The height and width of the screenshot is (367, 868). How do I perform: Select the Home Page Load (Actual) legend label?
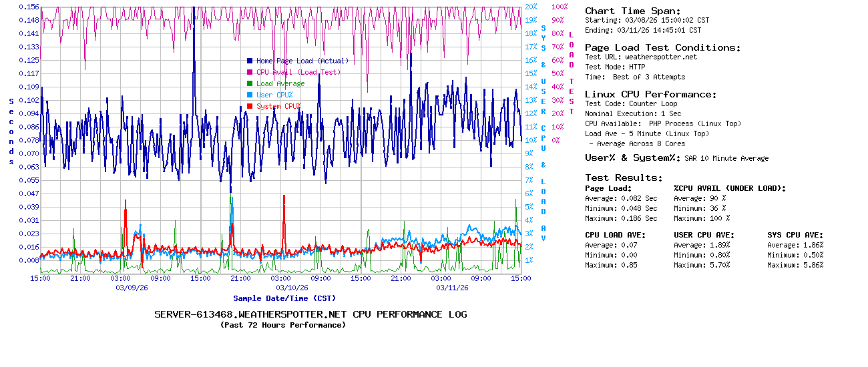click(302, 61)
